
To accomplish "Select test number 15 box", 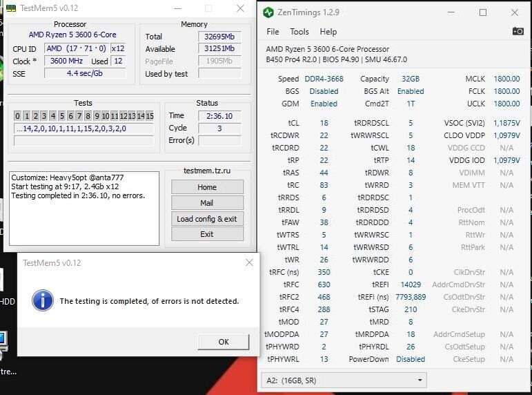I will (150, 116).
